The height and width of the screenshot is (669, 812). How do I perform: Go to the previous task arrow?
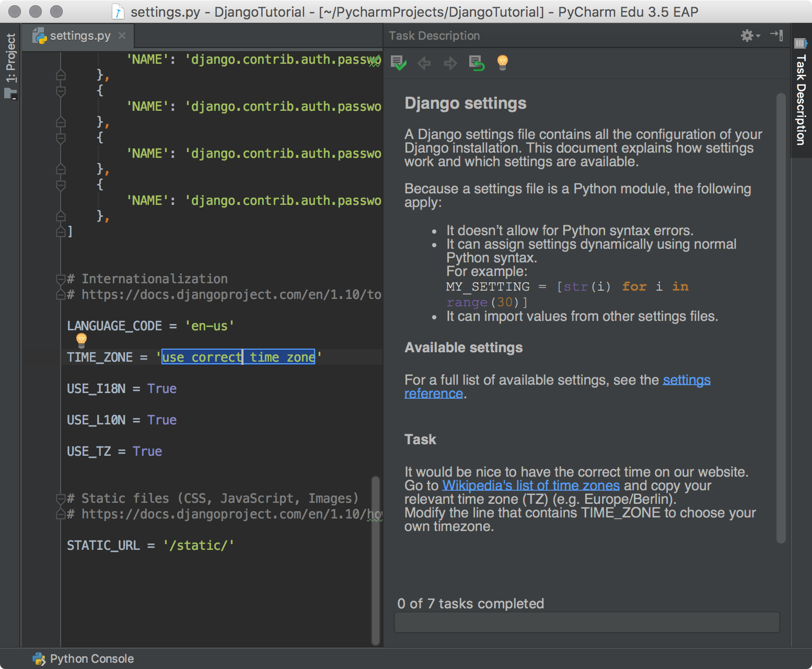tap(424, 63)
